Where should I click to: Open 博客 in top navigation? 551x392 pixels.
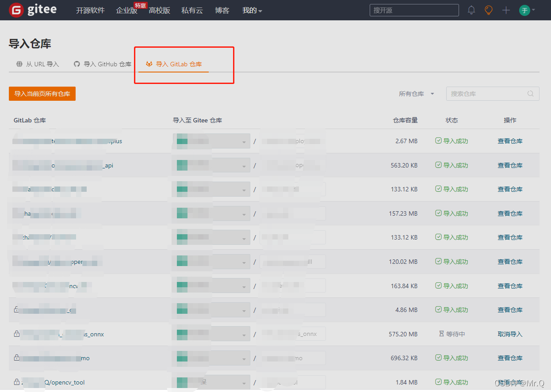[x=222, y=10]
